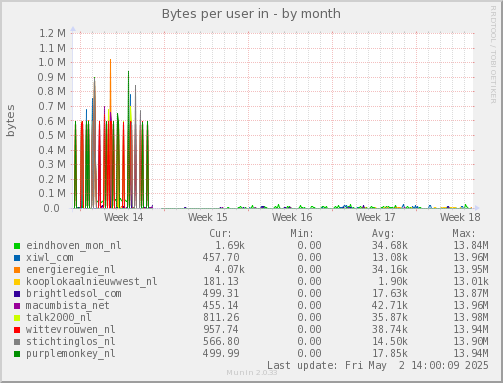Select the wittevrouwen_nl legend label

point(71,330)
